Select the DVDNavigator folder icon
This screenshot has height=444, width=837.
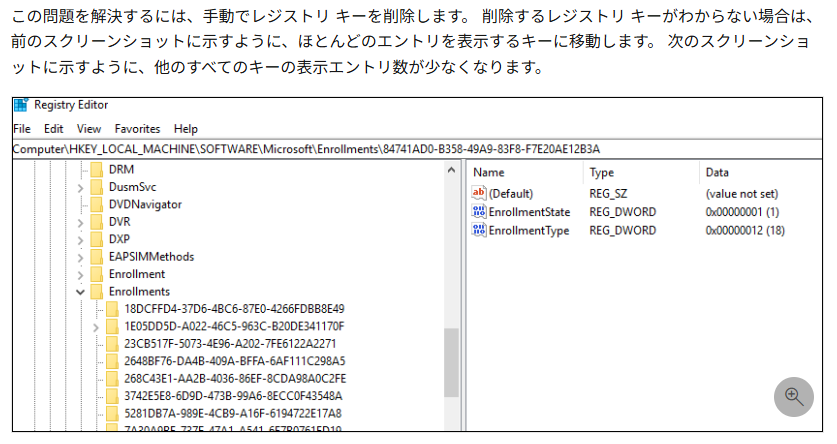(97, 204)
